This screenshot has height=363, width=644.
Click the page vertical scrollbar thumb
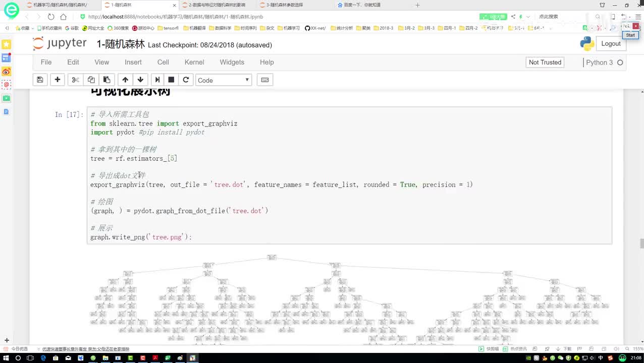pyautogui.click(x=641, y=244)
